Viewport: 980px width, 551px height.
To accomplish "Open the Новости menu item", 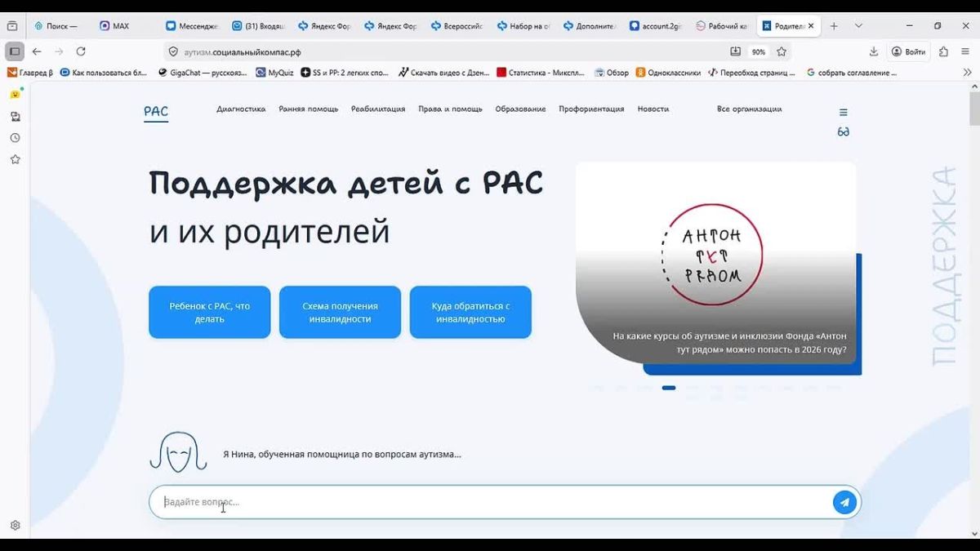I will 653,109.
